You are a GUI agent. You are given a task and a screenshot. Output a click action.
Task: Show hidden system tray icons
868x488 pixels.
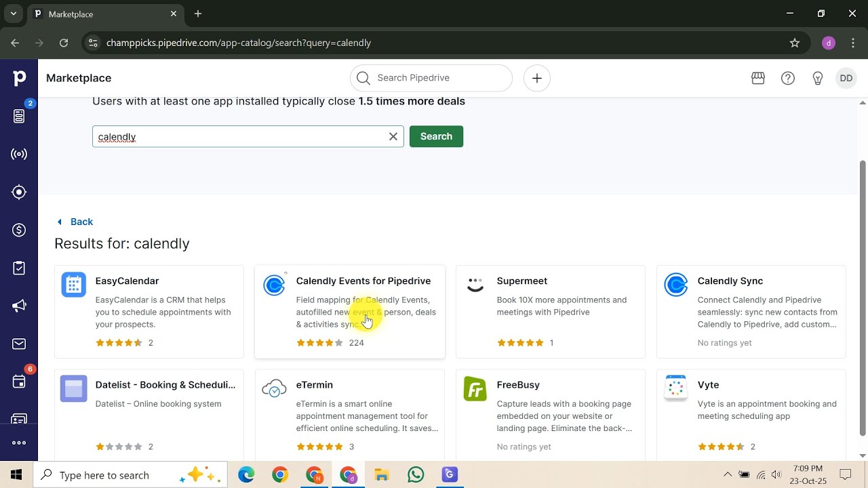[728, 475]
